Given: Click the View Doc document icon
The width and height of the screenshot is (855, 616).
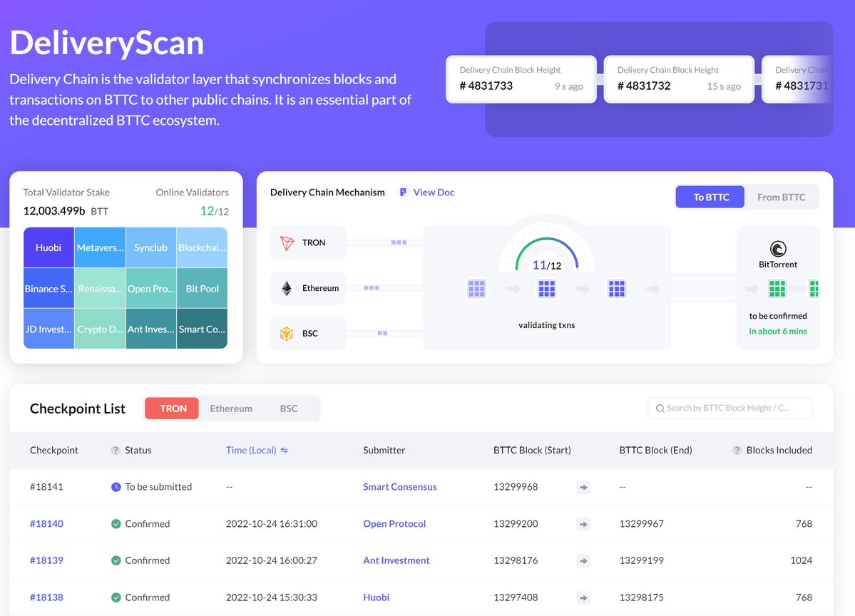Looking at the screenshot, I should (x=403, y=192).
